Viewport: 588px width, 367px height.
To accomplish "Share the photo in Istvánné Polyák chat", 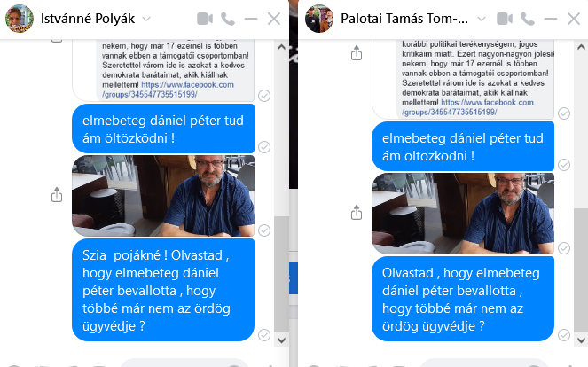I will (x=57, y=195).
